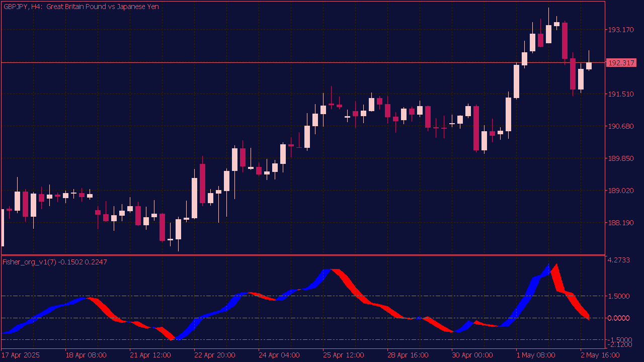Click the 189.850 price axis label

(x=621, y=158)
